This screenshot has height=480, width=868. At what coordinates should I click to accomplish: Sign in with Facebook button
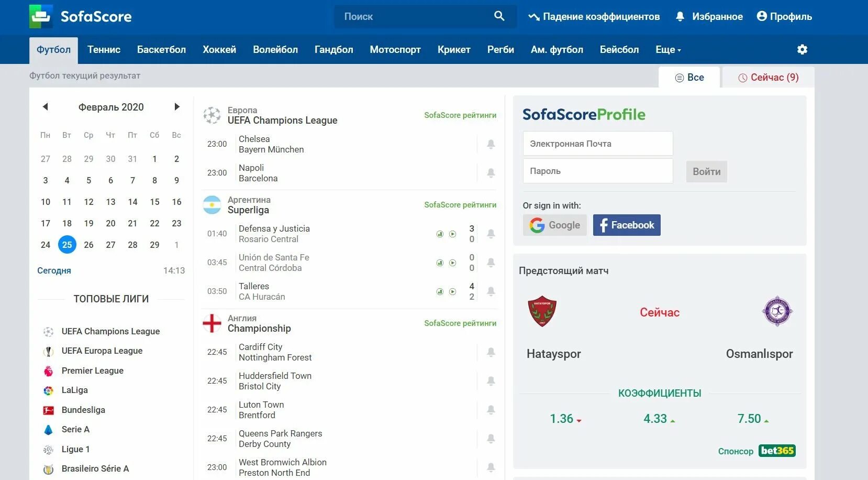pyautogui.click(x=627, y=225)
